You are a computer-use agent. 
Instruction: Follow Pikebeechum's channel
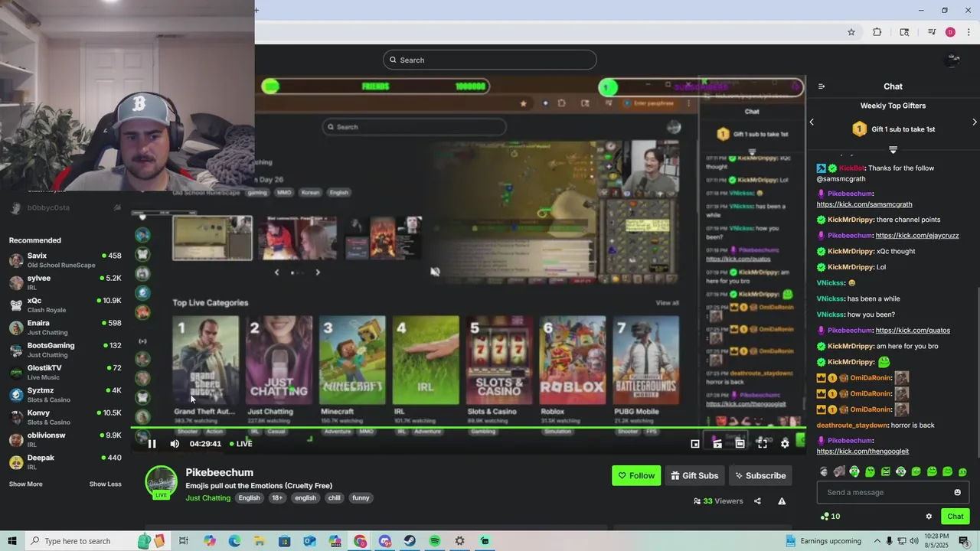point(636,476)
